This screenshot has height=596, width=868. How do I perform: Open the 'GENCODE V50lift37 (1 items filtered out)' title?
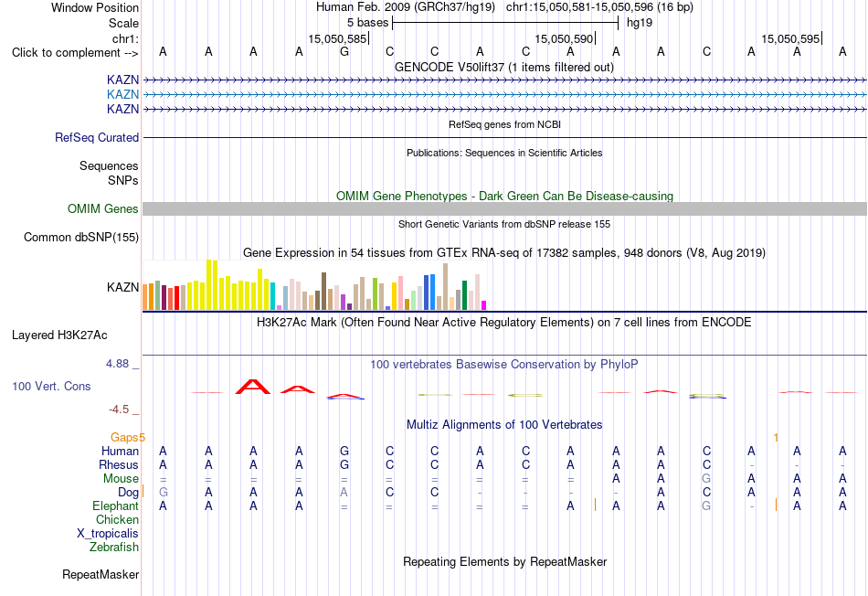pos(503,67)
